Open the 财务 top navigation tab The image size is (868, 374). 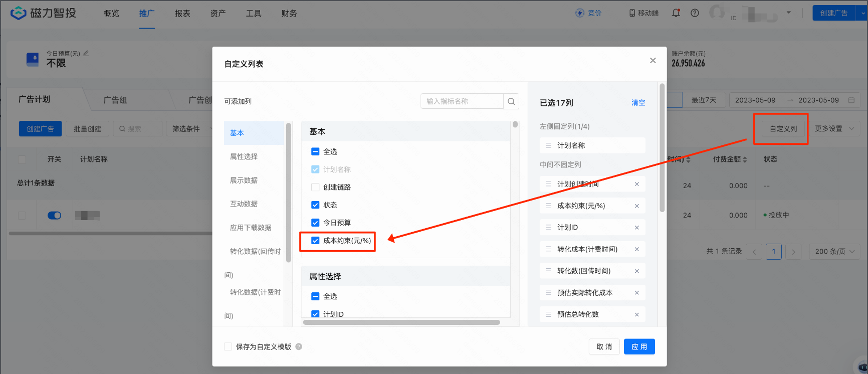(x=289, y=14)
